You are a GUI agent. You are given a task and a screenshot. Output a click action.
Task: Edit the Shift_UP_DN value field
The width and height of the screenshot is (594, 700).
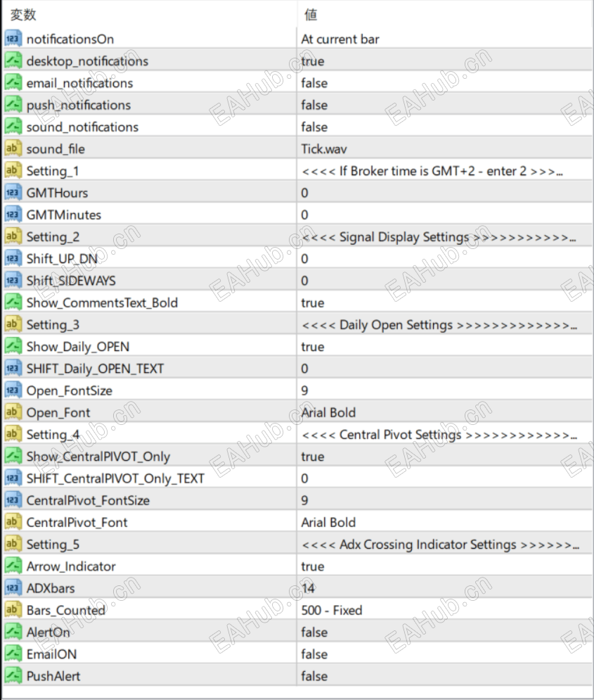point(444,258)
